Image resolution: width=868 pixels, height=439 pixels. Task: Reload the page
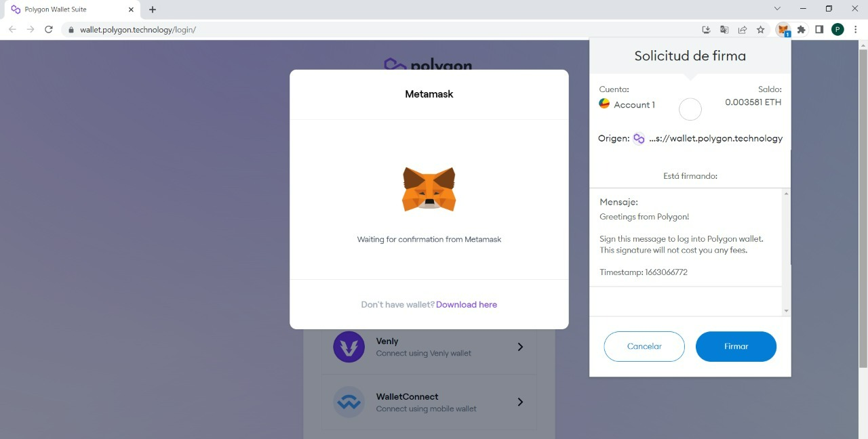pos(49,30)
